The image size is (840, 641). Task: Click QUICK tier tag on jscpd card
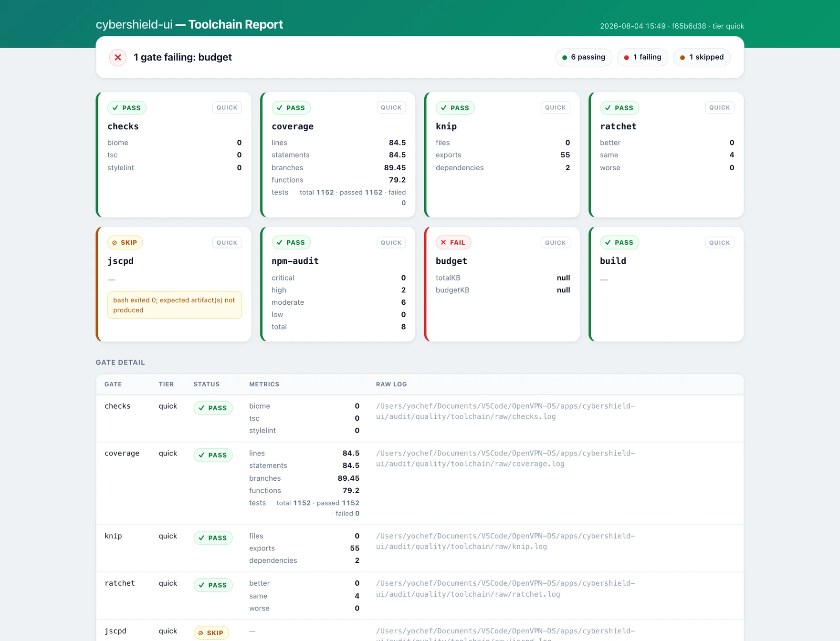(x=227, y=242)
